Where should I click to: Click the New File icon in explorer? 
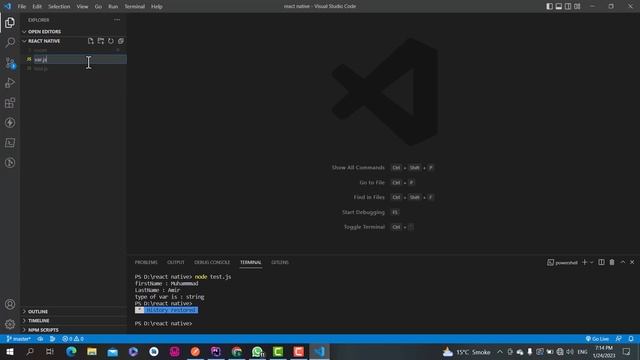[91, 41]
